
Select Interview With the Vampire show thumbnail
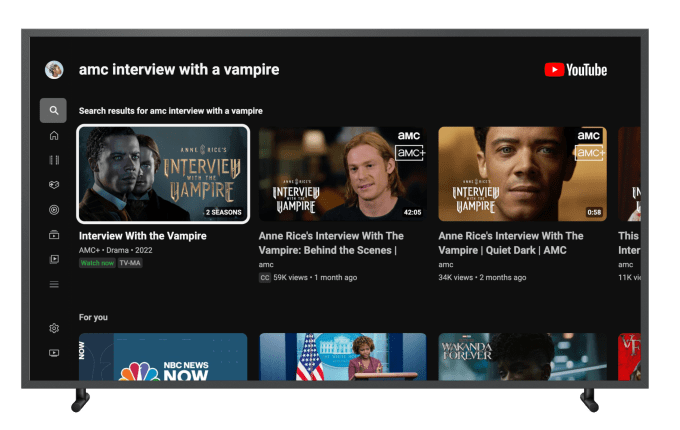point(163,174)
